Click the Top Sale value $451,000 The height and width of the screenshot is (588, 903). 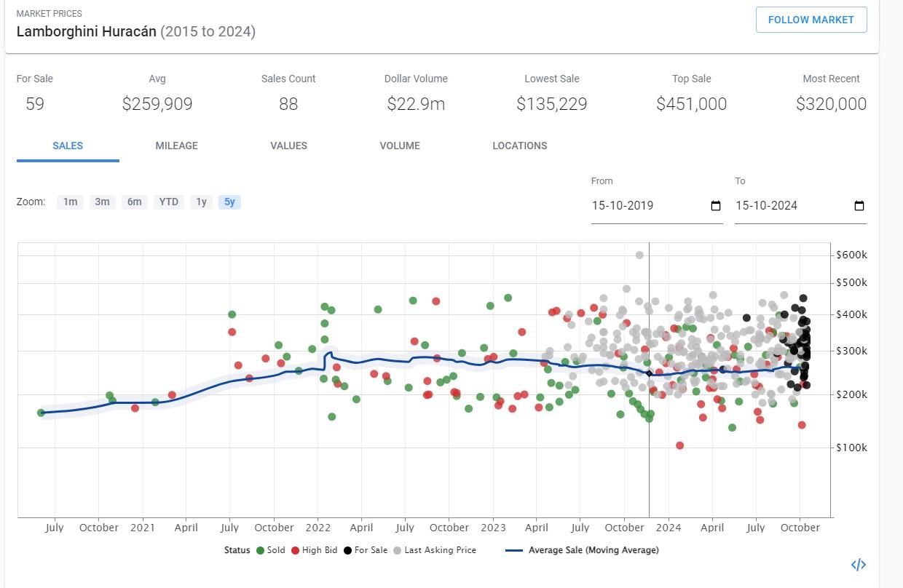tap(692, 104)
